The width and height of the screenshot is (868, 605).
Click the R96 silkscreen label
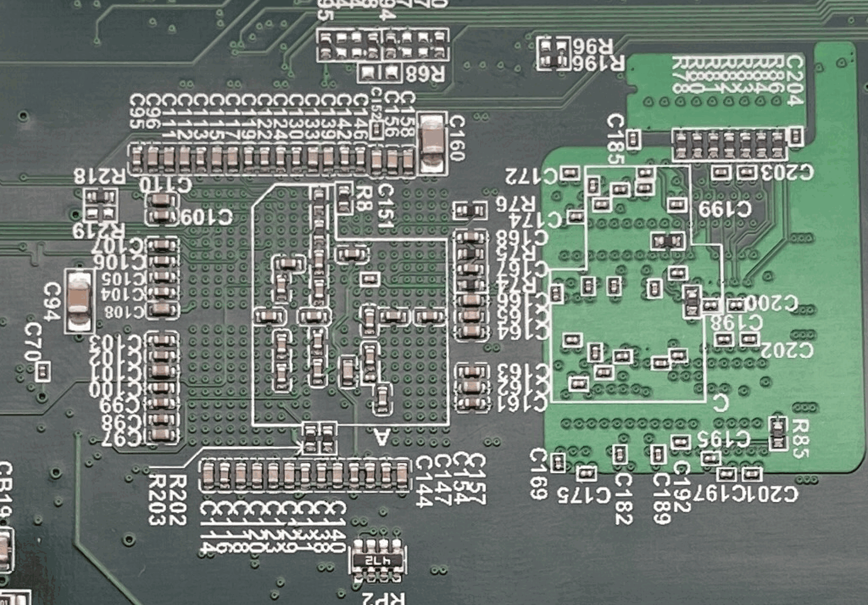pyautogui.click(x=592, y=46)
